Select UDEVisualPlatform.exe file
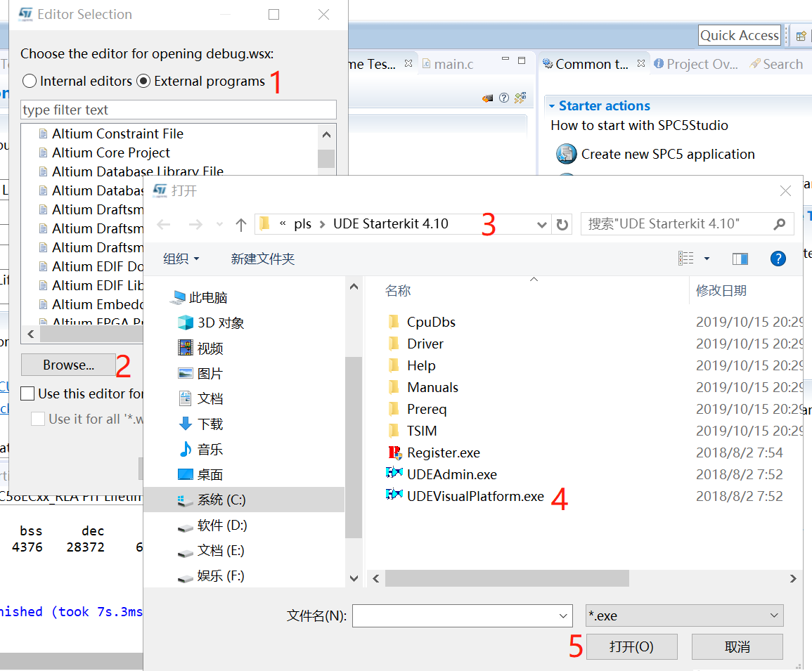The height and width of the screenshot is (671, 812). [465, 496]
